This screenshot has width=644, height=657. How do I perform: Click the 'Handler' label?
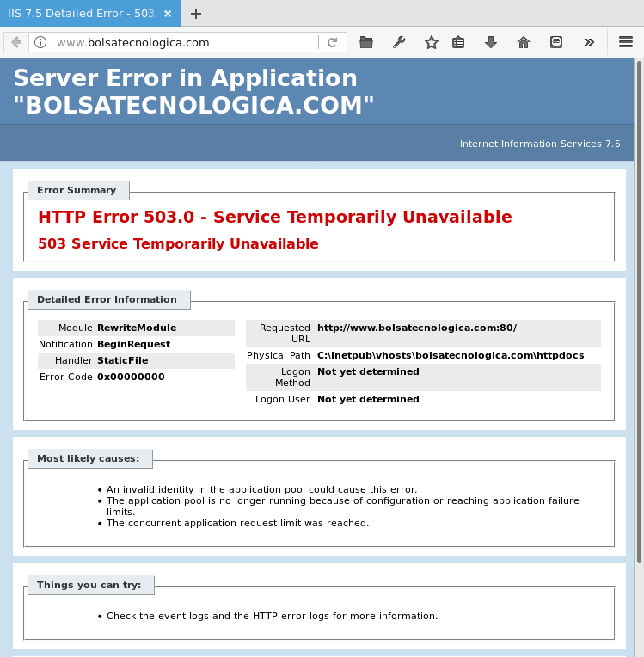(x=73, y=360)
